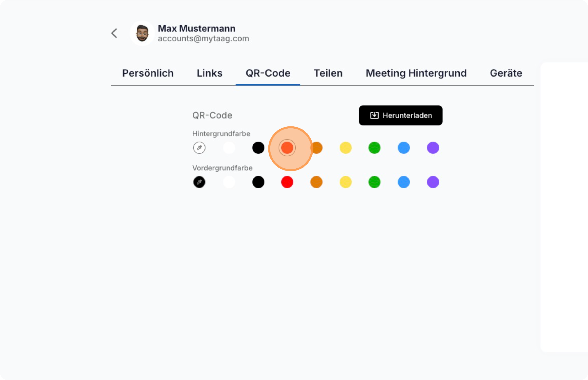This screenshot has height=380, width=588.
Task: Click the back arrow chevron
Action: click(x=114, y=33)
